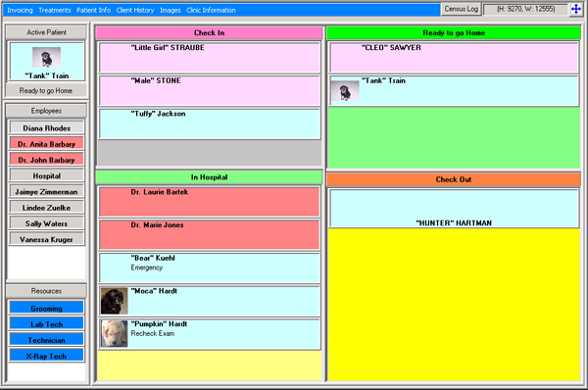Click the Emergency note under Bear Kuehl
The image size is (588, 390).
(147, 268)
